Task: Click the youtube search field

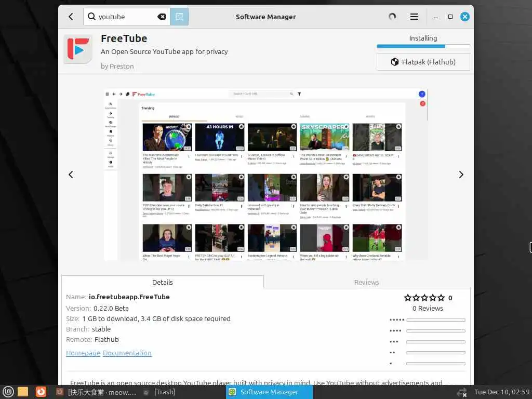Action: 127,17
